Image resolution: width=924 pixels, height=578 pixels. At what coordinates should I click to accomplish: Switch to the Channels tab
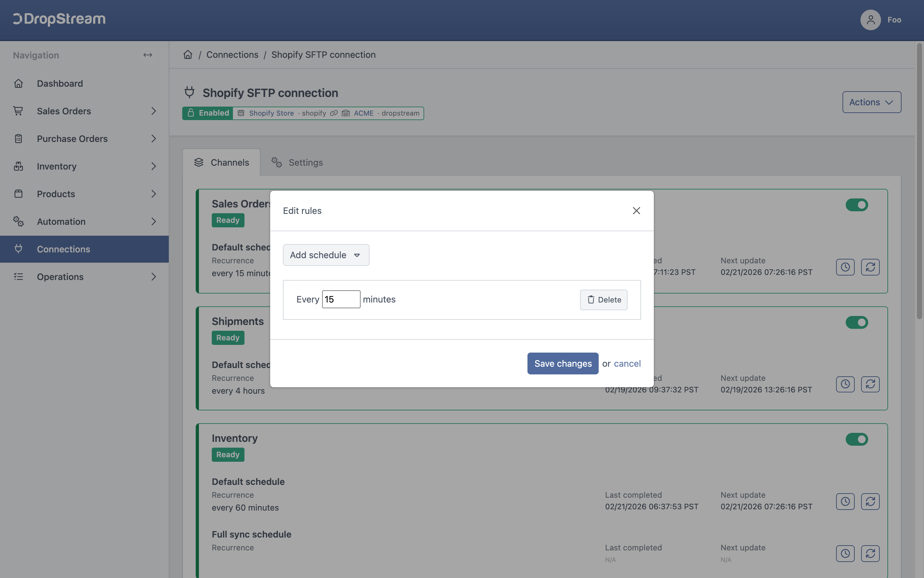[221, 162]
